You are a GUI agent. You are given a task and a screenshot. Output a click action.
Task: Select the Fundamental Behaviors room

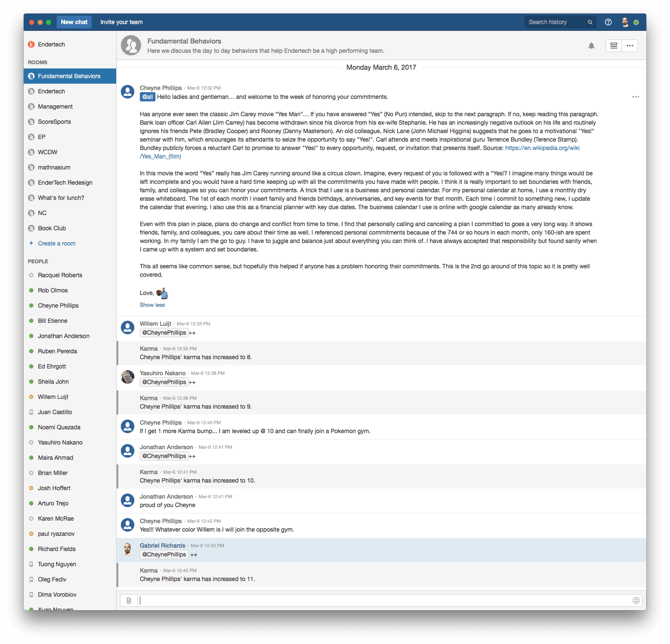point(70,76)
